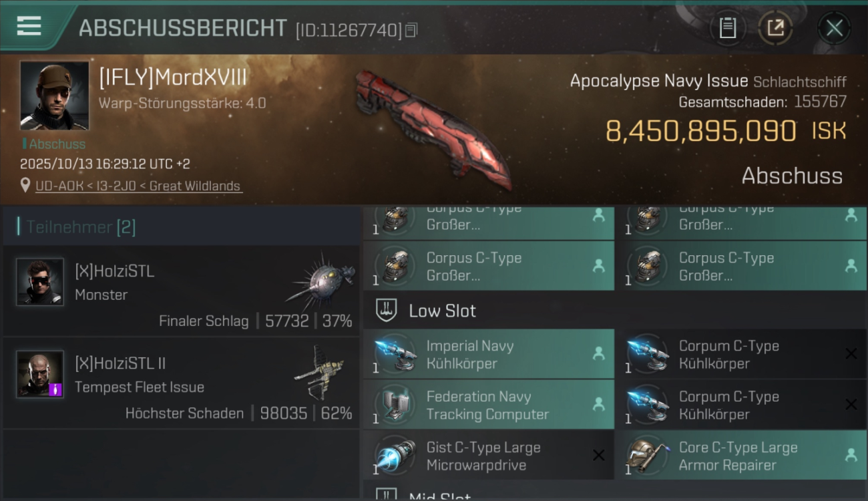This screenshot has width=868, height=501.
Task: Open HolziSTL pilot portrait
Action: [40, 282]
